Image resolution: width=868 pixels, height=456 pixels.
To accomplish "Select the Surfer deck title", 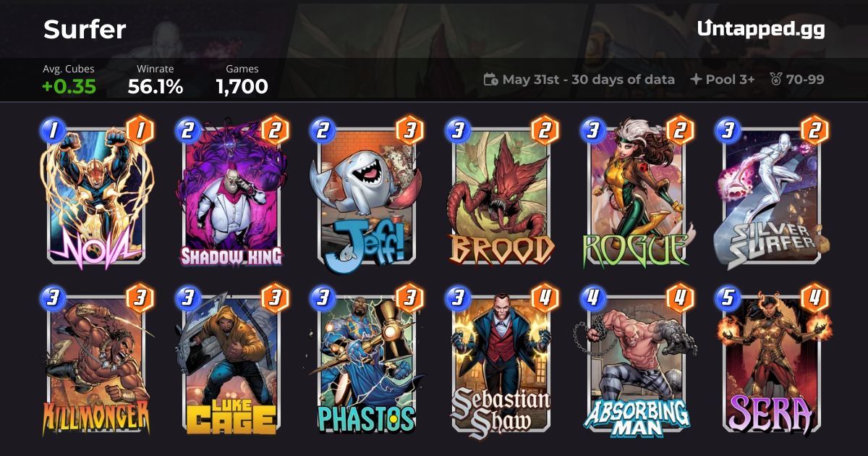I will tap(85, 29).
